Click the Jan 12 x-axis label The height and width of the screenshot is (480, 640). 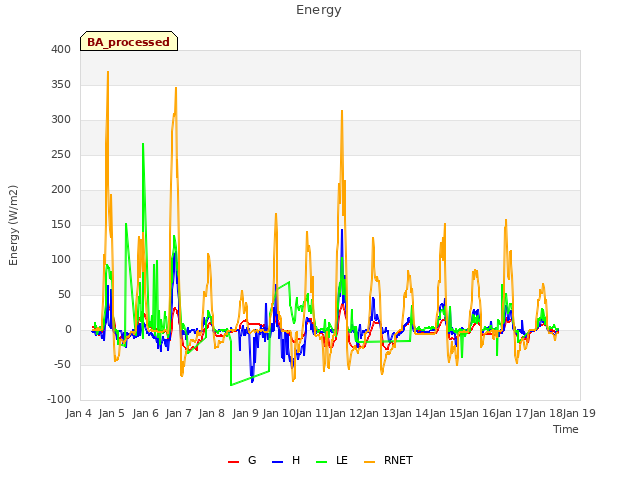(x=346, y=413)
